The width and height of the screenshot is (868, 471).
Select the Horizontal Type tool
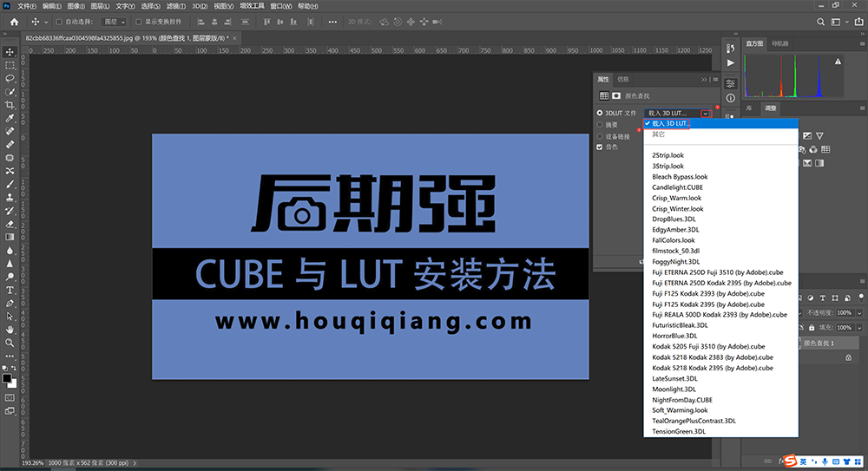coord(10,290)
